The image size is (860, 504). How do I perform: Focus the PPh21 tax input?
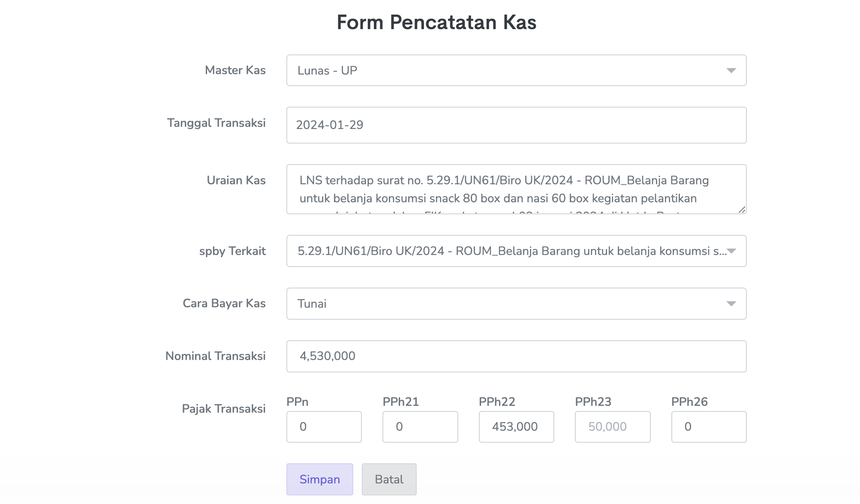[x=420, y=427]
